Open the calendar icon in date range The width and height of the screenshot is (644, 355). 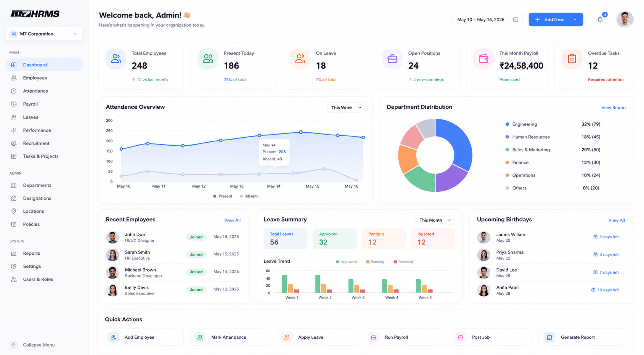click(516, 19)
